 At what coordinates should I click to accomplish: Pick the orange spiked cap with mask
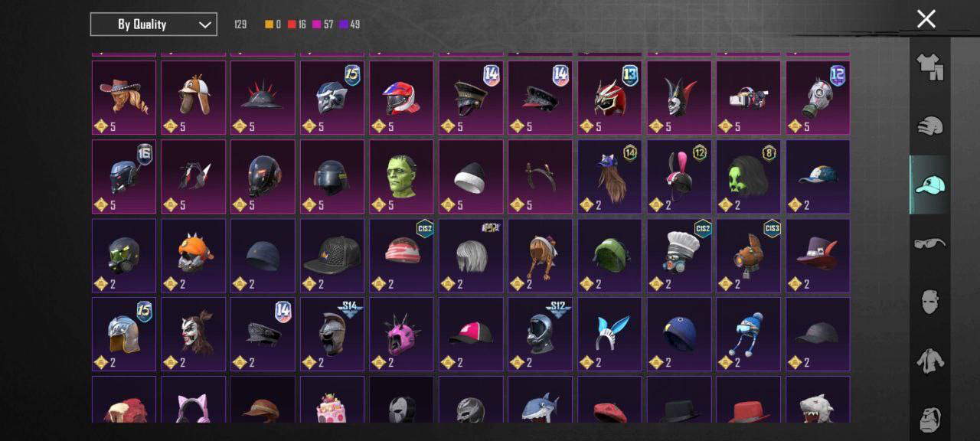194,255
